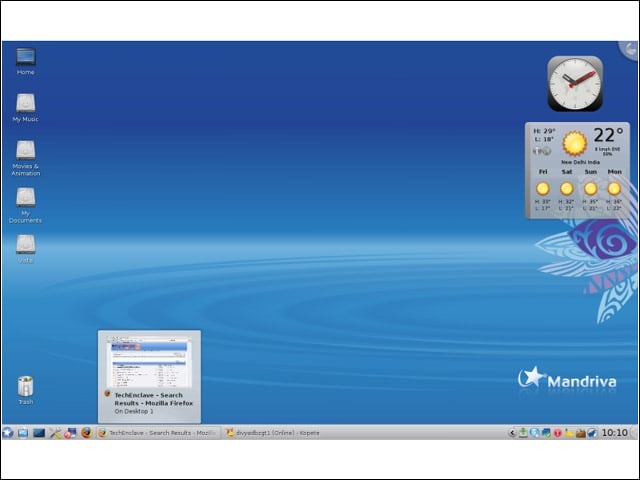Switch to TechEnclave Firefox taskbar entry
640x480 pixels.
click(158, 433)
